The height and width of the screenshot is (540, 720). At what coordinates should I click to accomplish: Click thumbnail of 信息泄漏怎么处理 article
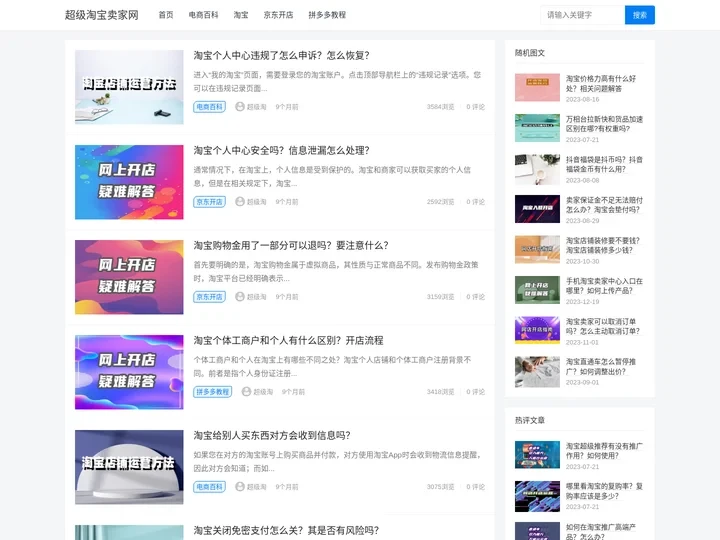click(x=129, y=182)
